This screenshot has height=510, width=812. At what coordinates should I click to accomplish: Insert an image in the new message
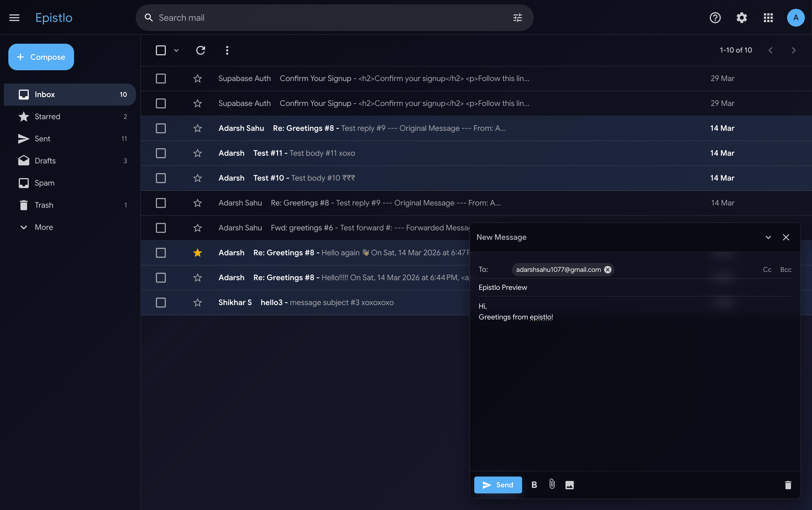[569, 485]
